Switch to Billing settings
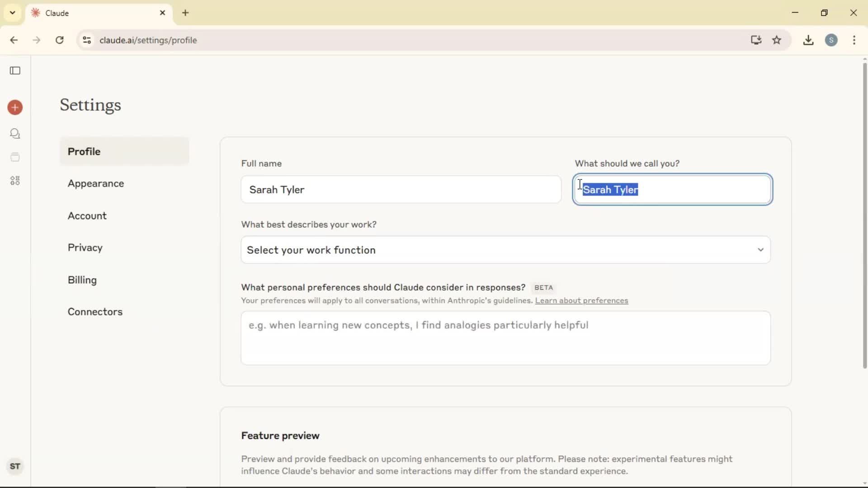The image size is (868, 488). pyautogui.click(x=82, y=280)
